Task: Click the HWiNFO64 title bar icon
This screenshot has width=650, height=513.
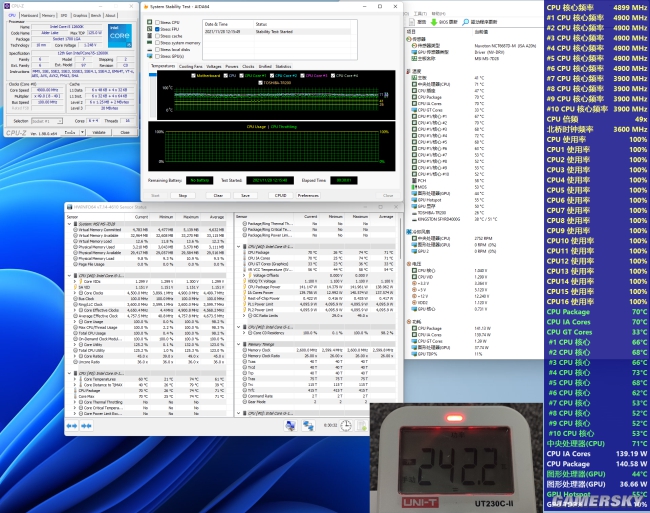Action: (69, 207)
